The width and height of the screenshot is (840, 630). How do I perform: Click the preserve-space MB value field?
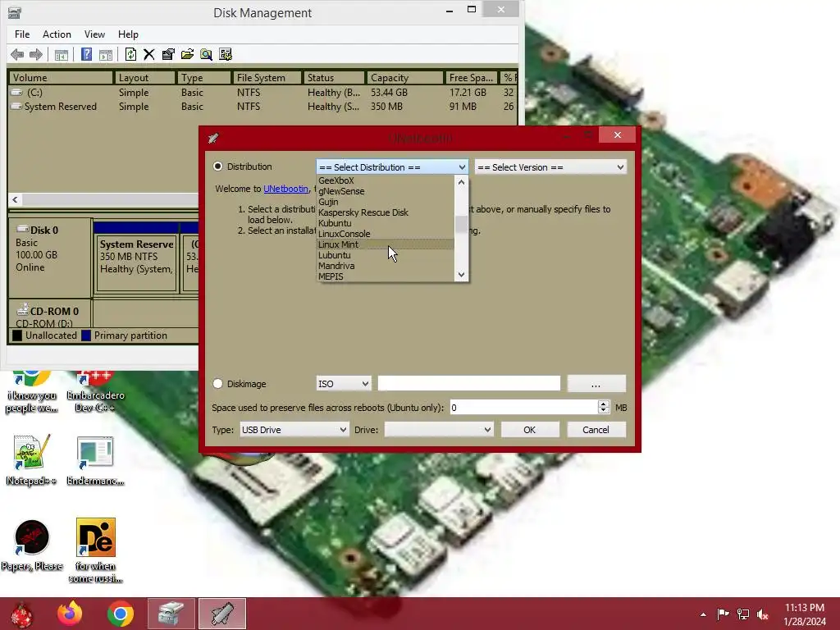click(523, 408)
